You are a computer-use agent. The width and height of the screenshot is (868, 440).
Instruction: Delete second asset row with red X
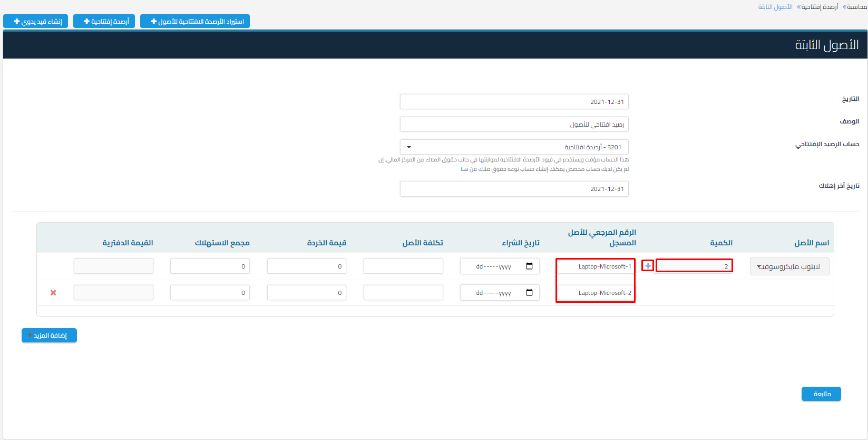(53, 293)
